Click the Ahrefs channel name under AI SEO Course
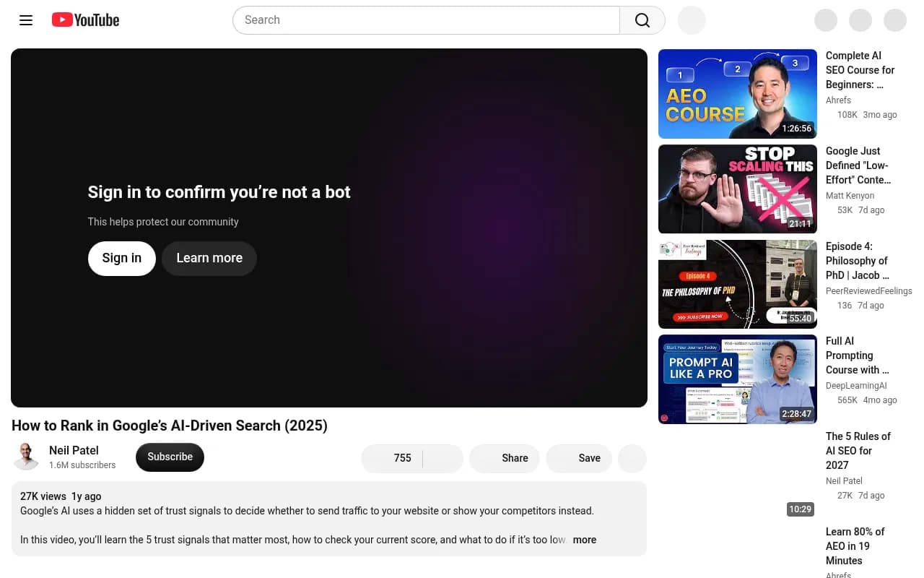This screenshot has height=578, width=924. point(838,100)
